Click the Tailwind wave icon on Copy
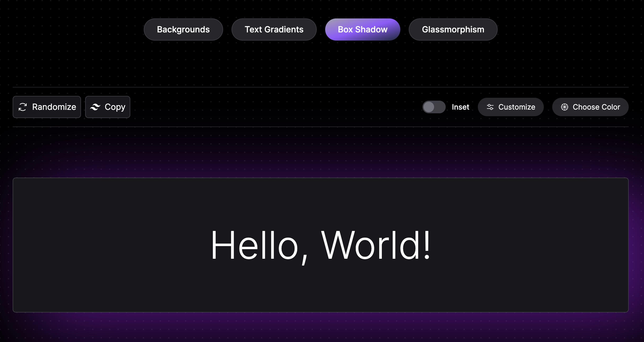Screen dimensions: 644x342 point(95,107)
